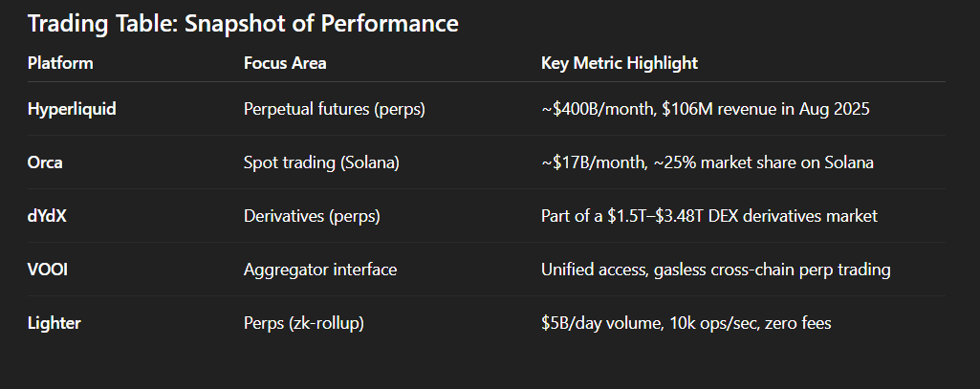The height and width of the screenshot is (389, 980).
Task: Select the VOOI platform name
Action: coord(48,270)
